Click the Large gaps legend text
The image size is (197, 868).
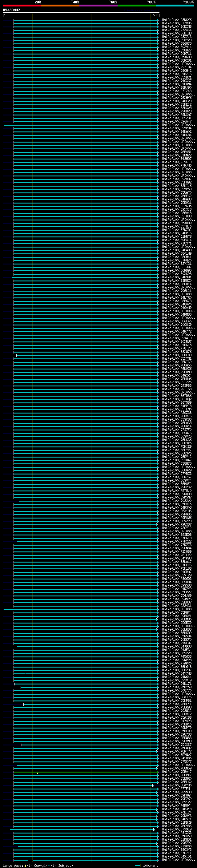click(38, 865)
